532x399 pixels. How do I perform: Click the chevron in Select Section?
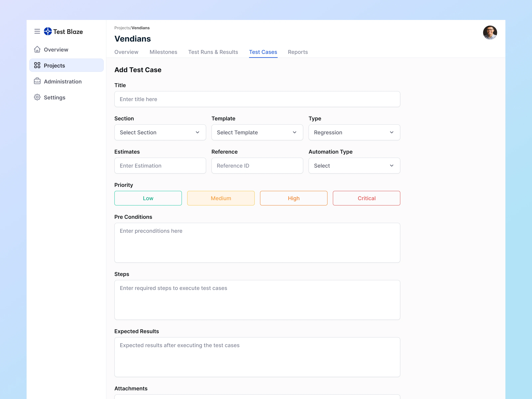[x=198, y=132]
